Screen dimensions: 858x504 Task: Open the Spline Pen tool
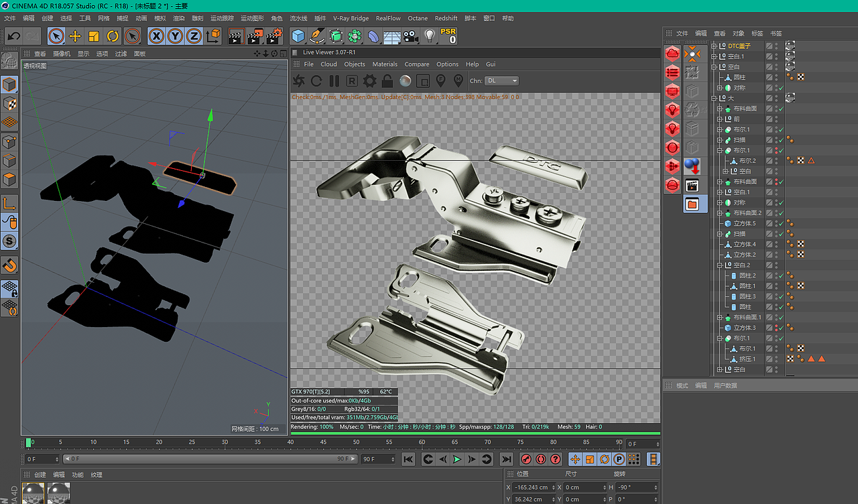tap(317, 36)
